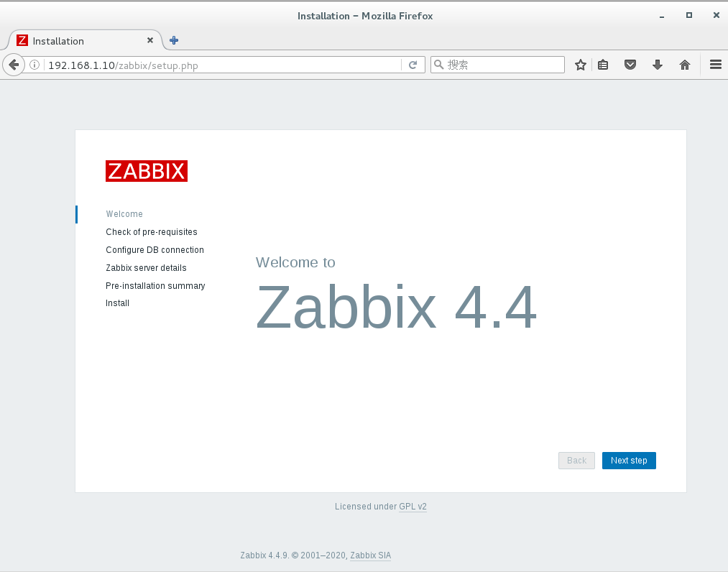The height and width of the screenshot is (572, 728).
Task: Select Pre-installation summary step
Action: [x=155, y=285]
